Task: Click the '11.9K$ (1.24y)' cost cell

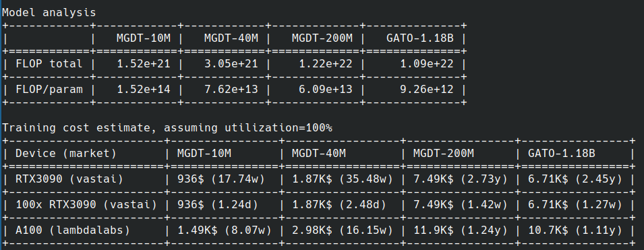Action: click(x=460, y=230)
